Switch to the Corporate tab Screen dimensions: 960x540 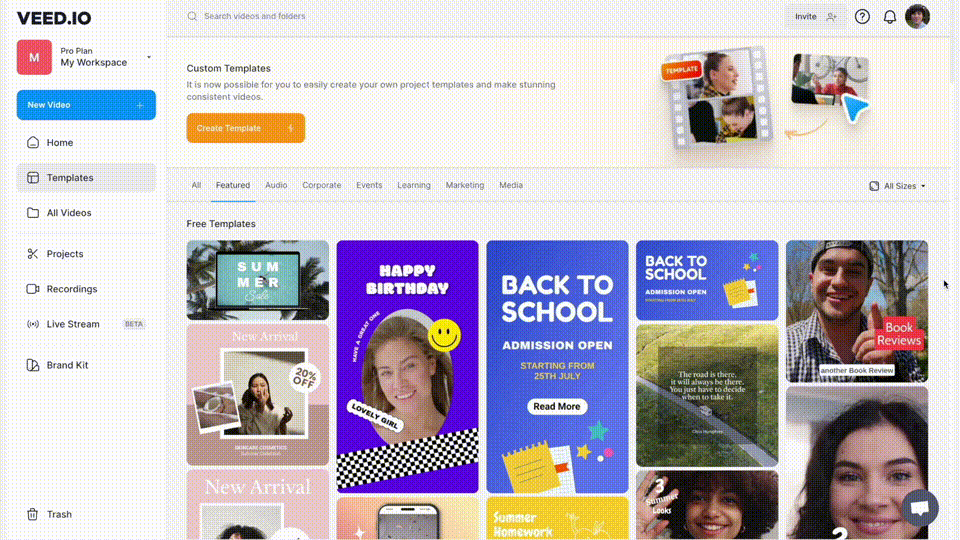click(321, 185)
